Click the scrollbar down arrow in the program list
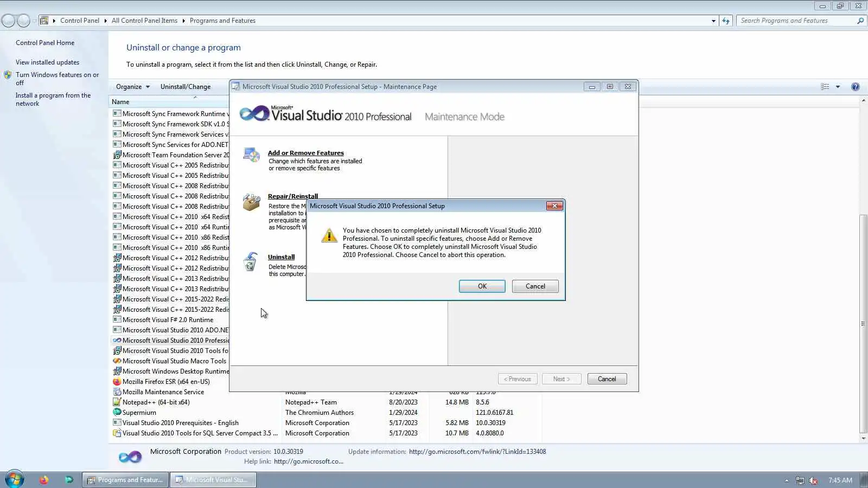Image resolution: width=868 pixels, height=488 pixels. [x=863, y=439]
